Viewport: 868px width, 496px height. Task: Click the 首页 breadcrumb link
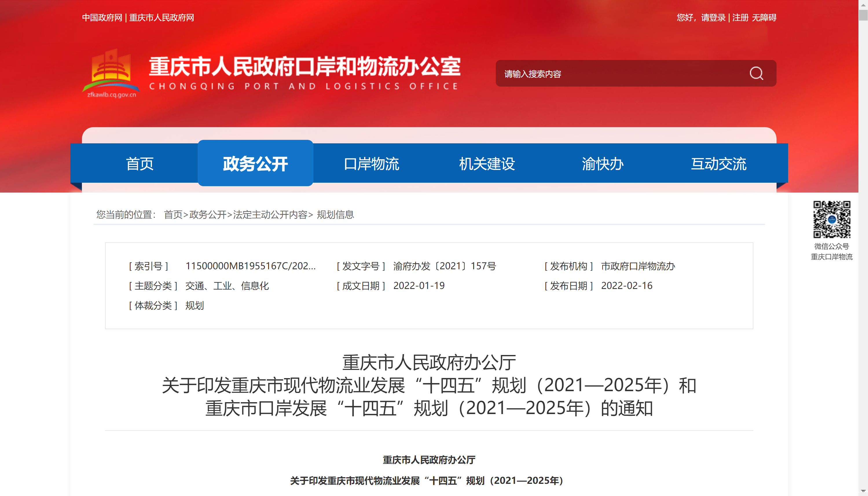coord(173,215)
